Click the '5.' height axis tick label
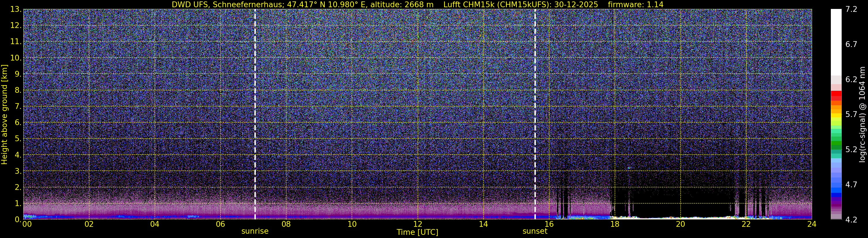 [18, 139]
